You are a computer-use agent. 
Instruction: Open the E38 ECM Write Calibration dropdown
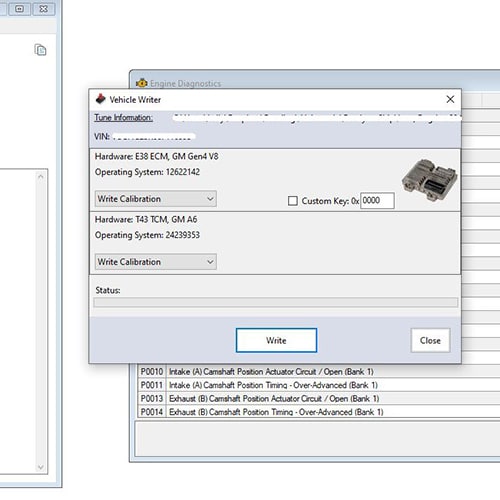point(156,199)
